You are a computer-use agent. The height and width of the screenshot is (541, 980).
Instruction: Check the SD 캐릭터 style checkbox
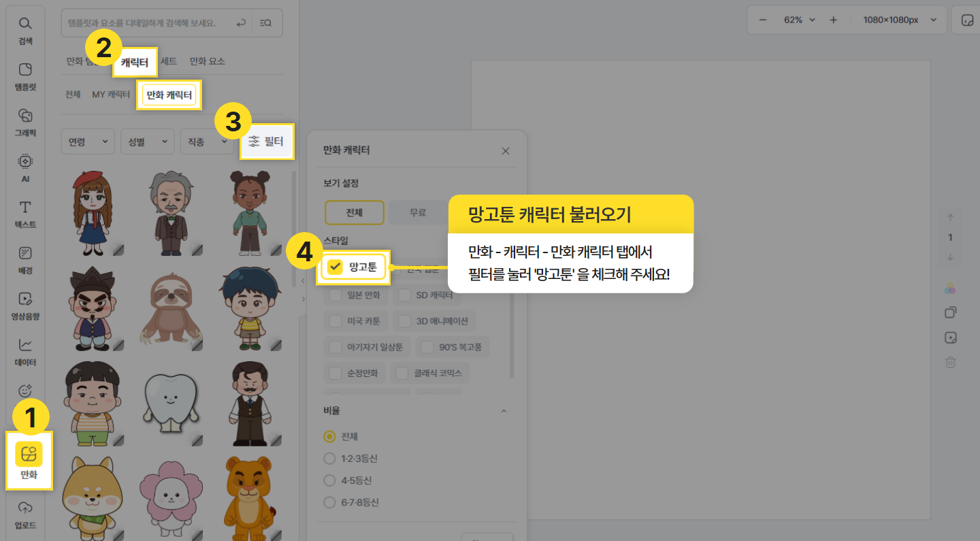(x=405, y=295)
